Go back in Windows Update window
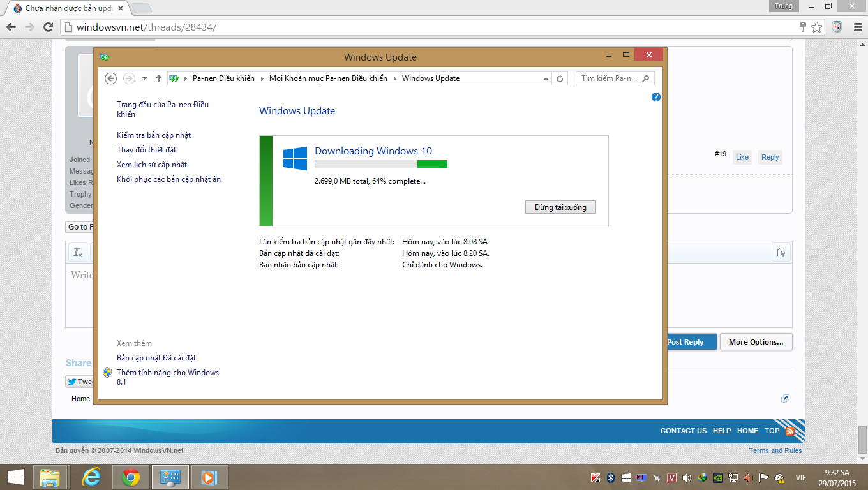This screenshot has width=868, height=490. (110, 78)
